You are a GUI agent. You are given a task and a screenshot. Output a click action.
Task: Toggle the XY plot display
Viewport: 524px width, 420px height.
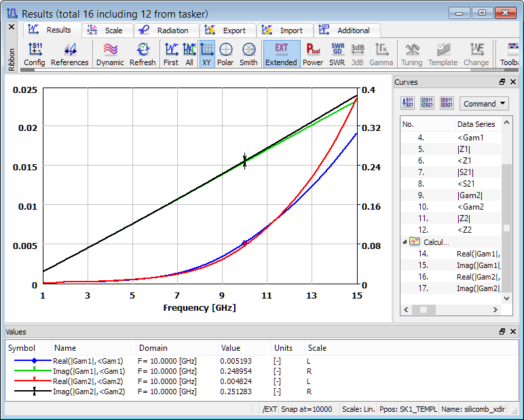click(207, 54)
